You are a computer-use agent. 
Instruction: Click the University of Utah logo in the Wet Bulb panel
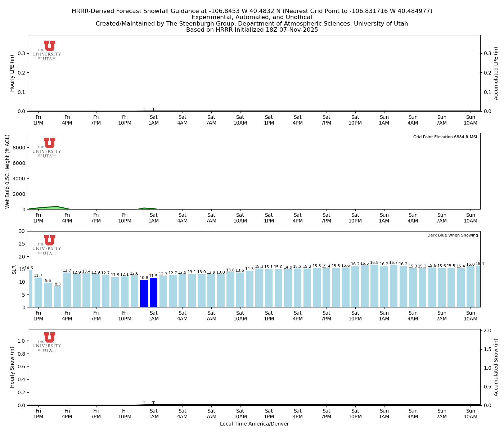click(x=47, y=148)
